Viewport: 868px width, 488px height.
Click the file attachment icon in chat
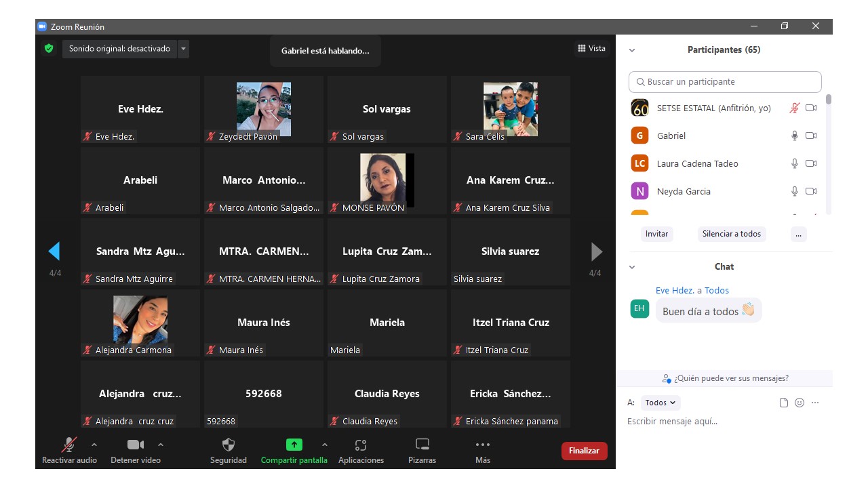[784, 403]
